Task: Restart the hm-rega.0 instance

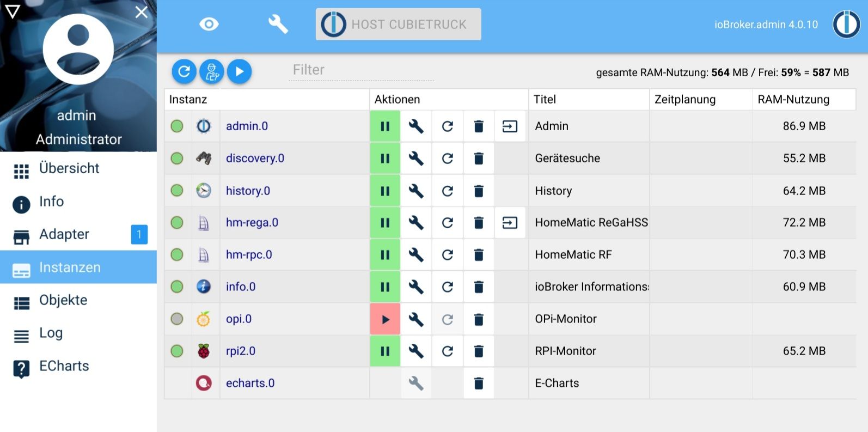Action: [x=448, y=223]
